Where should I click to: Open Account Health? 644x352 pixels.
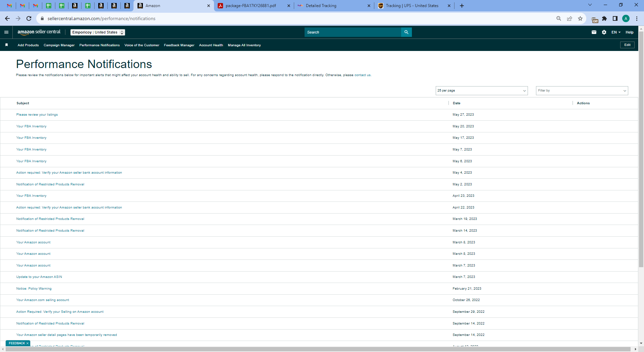[x=211, y=45]
